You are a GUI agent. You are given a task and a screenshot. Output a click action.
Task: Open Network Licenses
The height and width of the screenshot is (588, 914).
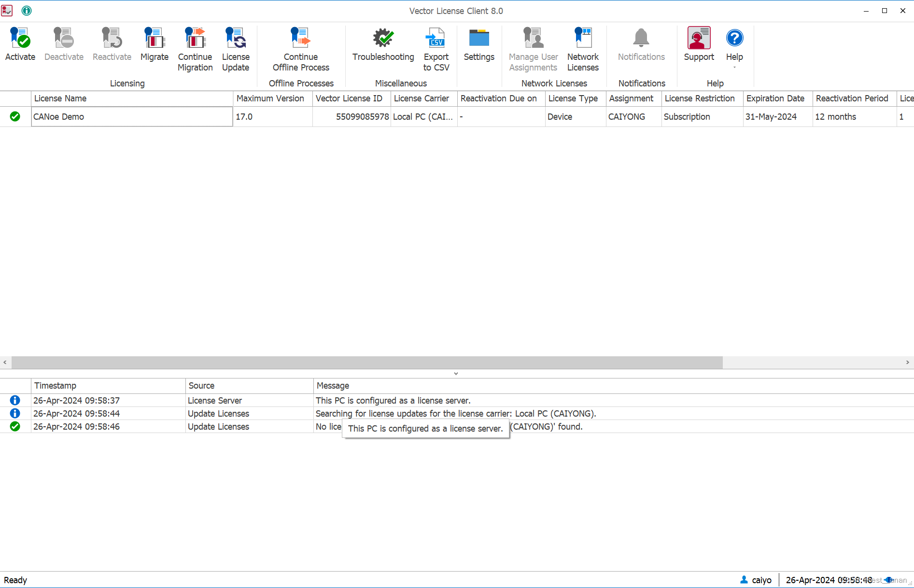[583, 49]
